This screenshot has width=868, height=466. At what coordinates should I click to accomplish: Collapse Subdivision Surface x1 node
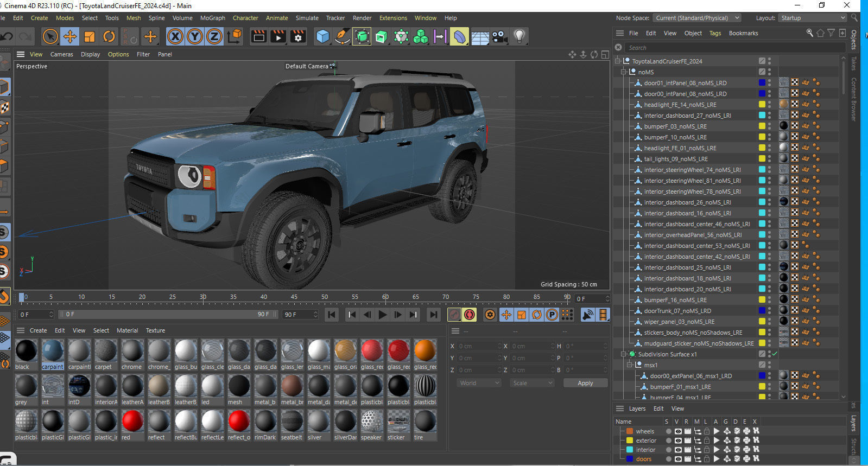point(624,354)
